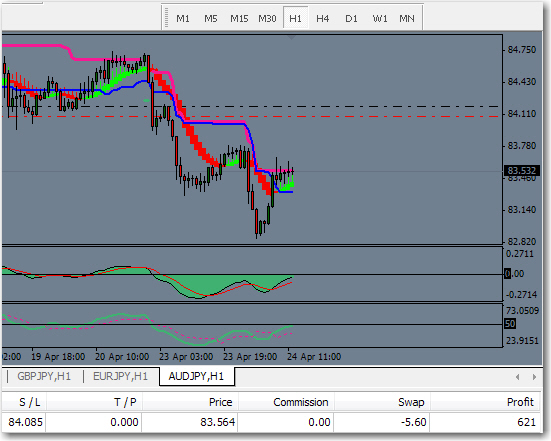Screen dimensions: 551x441
Task: Click the current price label 83.532
Action: pos(521,171)
